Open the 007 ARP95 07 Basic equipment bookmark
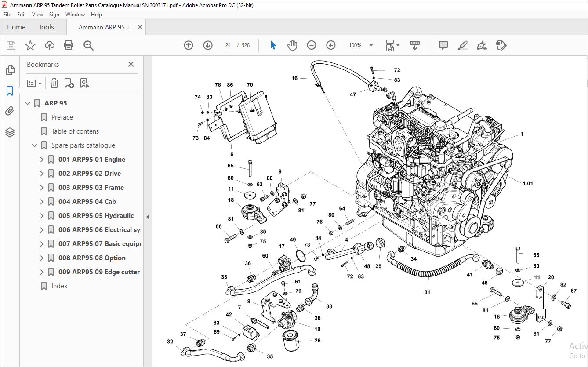The height and width of the screenshot is (367, 588). point(99,244)
